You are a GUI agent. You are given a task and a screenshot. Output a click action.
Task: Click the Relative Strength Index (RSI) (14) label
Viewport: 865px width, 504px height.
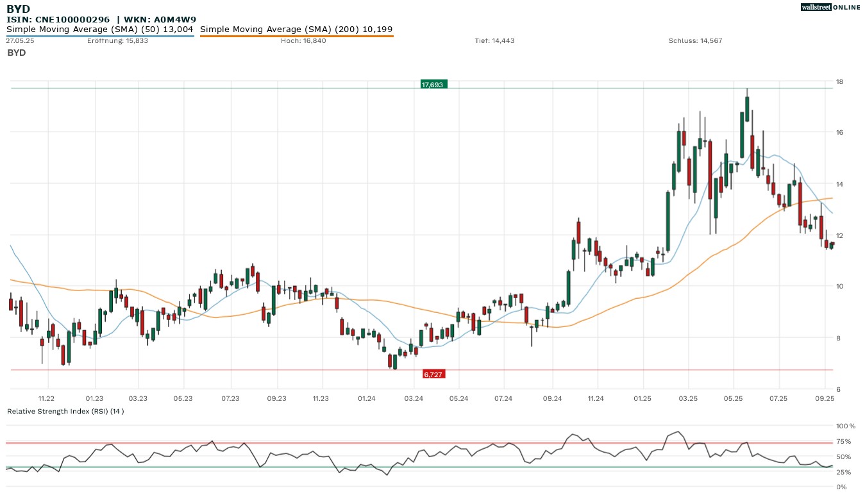pos(65,411)
